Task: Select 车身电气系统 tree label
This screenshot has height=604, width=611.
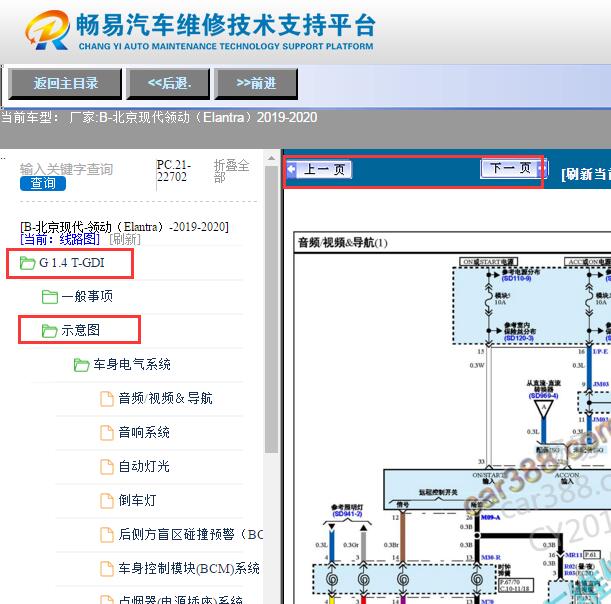Action: [x=132, y=364]
